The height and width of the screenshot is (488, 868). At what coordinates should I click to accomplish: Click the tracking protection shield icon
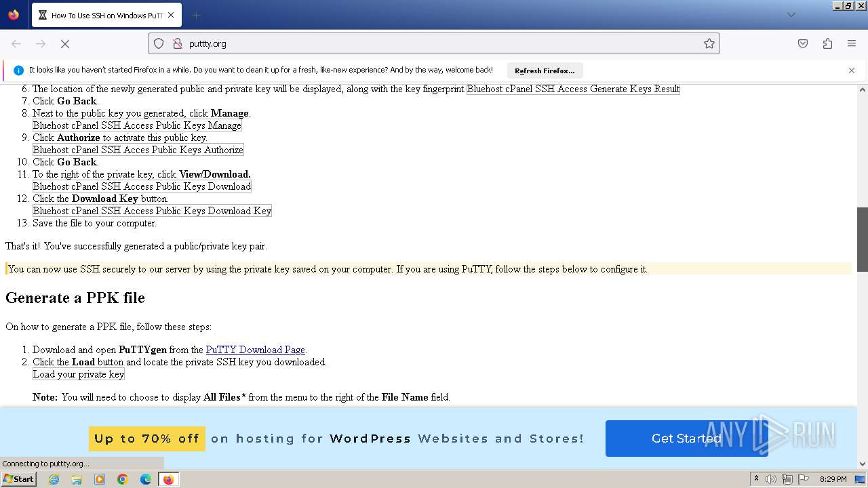coord(159,43)
